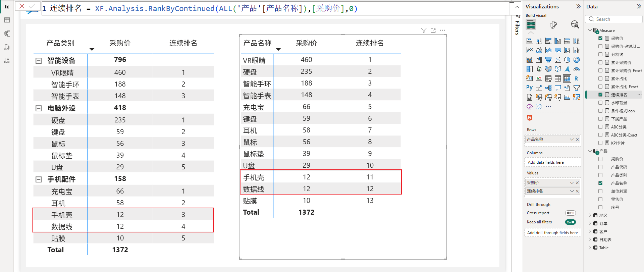Expand the 订单 table in Data pane
The height and width of the screenshot is (272, 644).
pyautogui.click(x=590, y=223)
